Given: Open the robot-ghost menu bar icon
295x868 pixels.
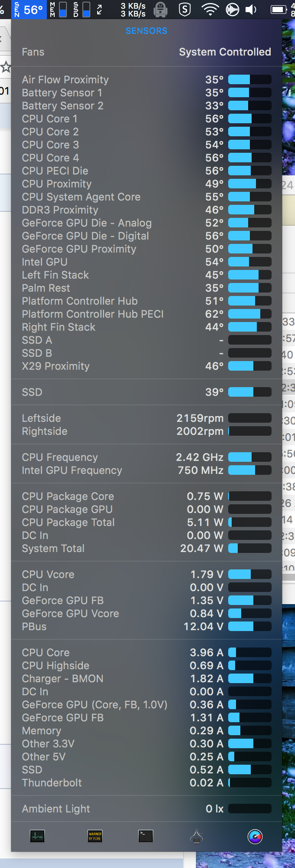Looking at the screenshot, I should tap(161, 9).
